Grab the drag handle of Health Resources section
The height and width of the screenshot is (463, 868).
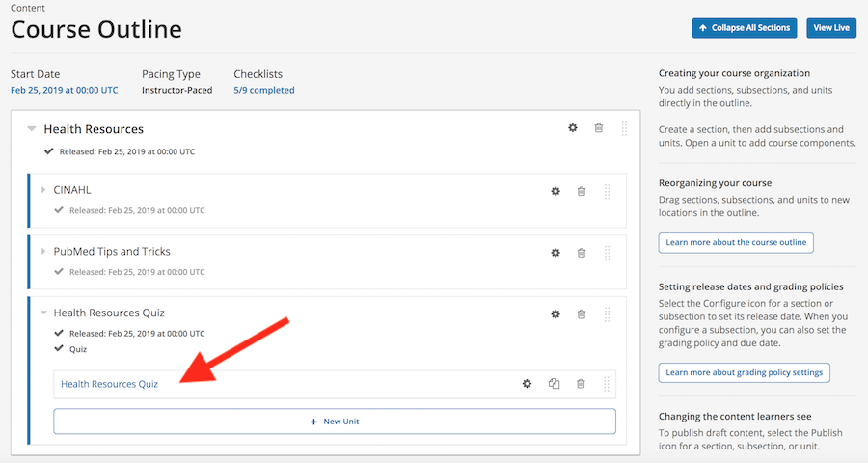[x=624, y=128]
